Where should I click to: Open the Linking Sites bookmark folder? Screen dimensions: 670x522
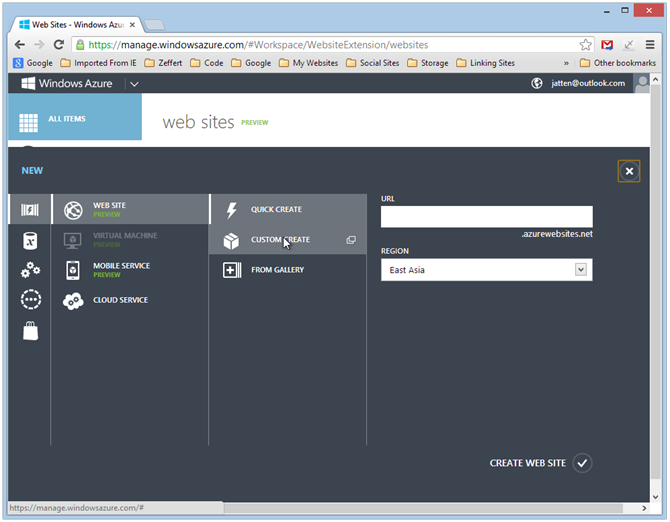pos(485,63)
